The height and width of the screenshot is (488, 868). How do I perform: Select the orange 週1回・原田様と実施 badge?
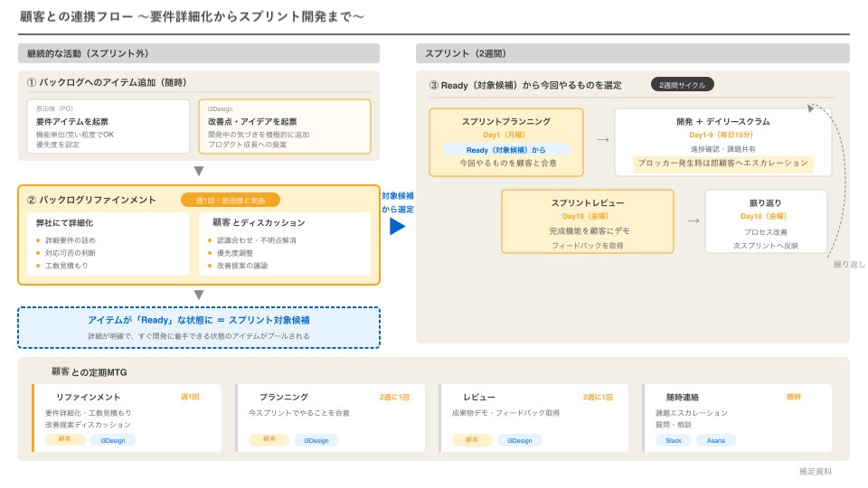pos(231,200)
